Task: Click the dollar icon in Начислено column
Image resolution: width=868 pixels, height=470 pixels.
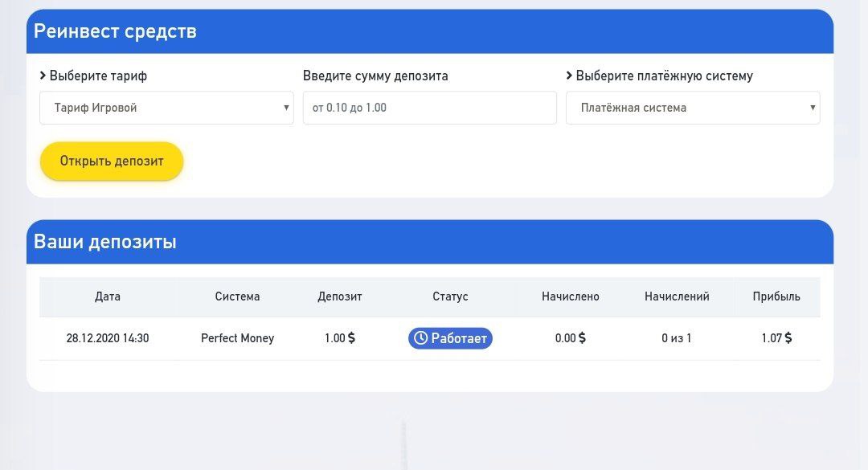Action: pyautogui.click(x=582, y=337)
